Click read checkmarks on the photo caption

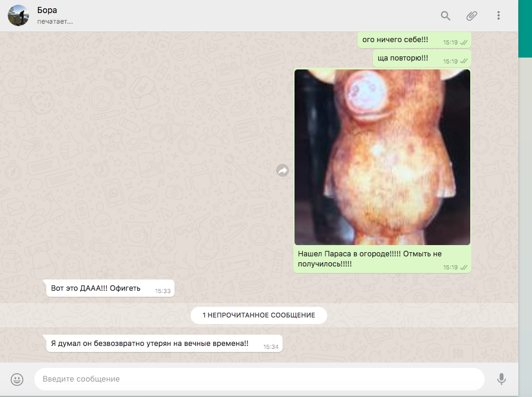pos(464,268)
